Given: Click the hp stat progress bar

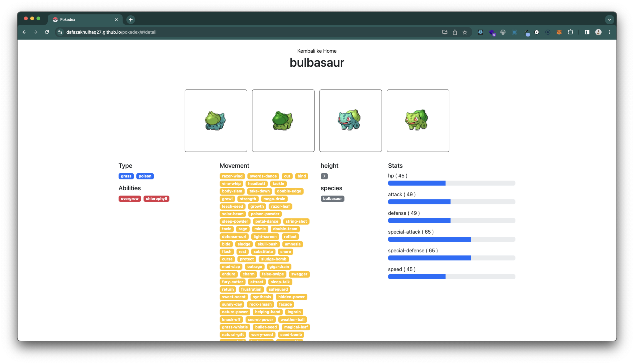Looking at the screenshot, I should 451,183.
